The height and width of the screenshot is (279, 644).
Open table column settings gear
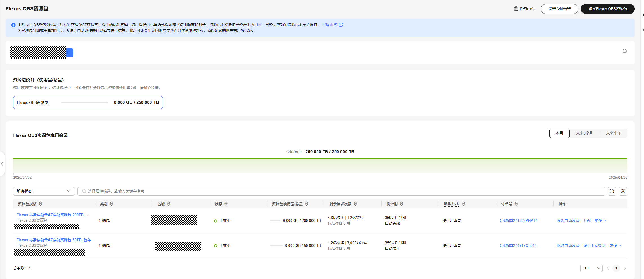point(623,191)
